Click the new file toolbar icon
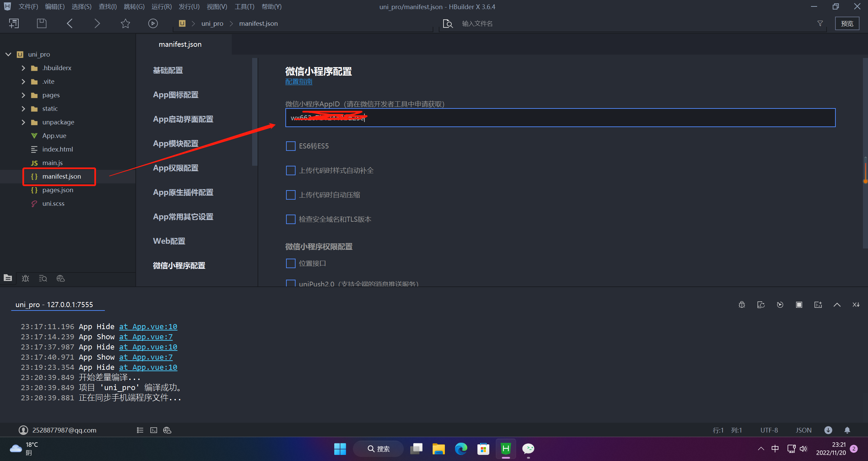868x461 pixels. pyautogui.click(x=14, y=23)
